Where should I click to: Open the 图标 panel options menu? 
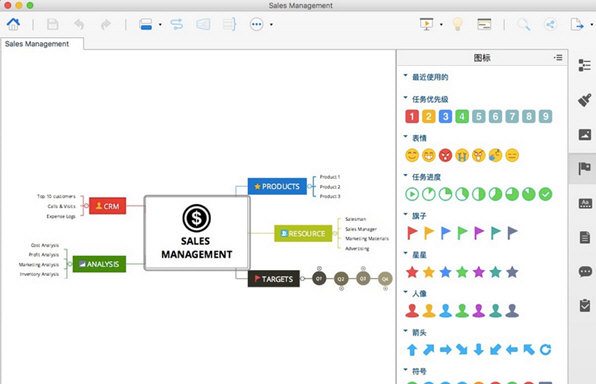click(558, 58)
